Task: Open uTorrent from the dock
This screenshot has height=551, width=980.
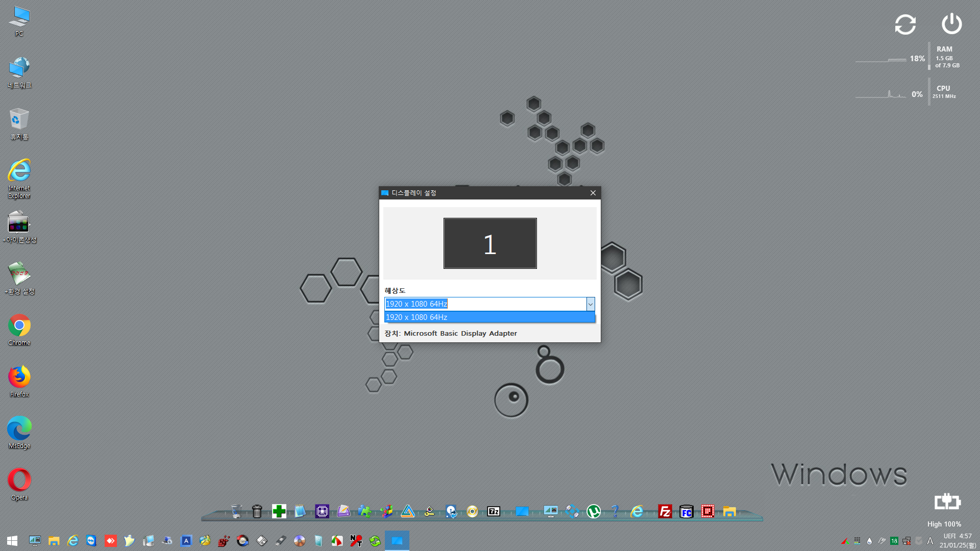Action: [594, 511]
